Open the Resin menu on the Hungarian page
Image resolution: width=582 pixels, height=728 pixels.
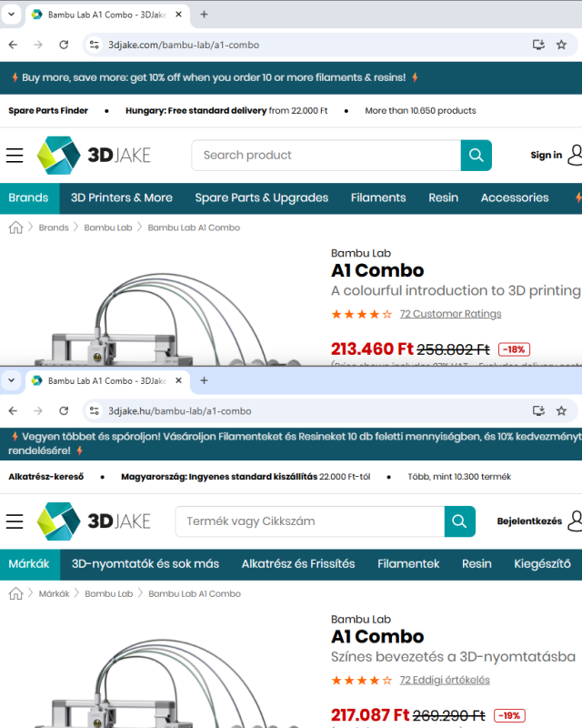click(477, 564)
